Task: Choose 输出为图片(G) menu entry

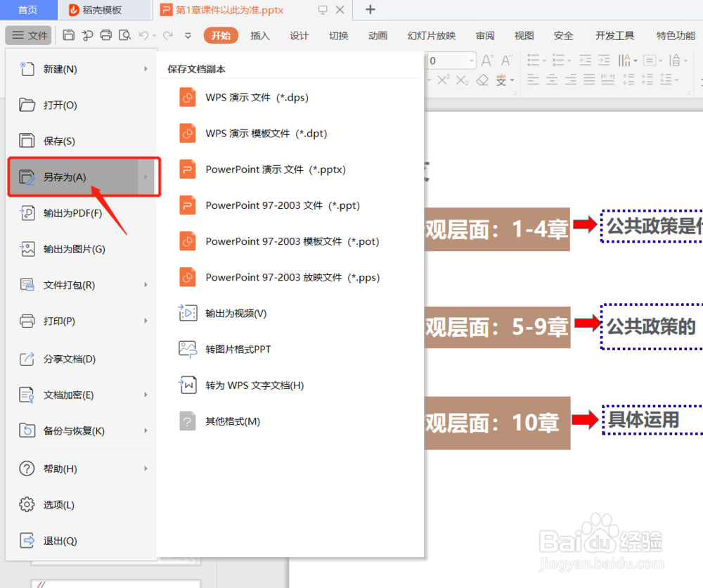Action: pyautogui.click(x=82, y=249)
